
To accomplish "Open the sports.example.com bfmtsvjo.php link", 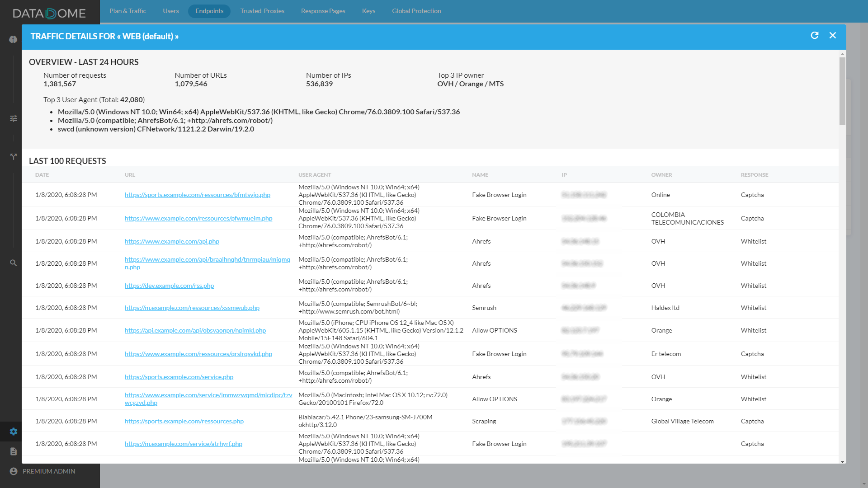I will (x=197, y=195).
